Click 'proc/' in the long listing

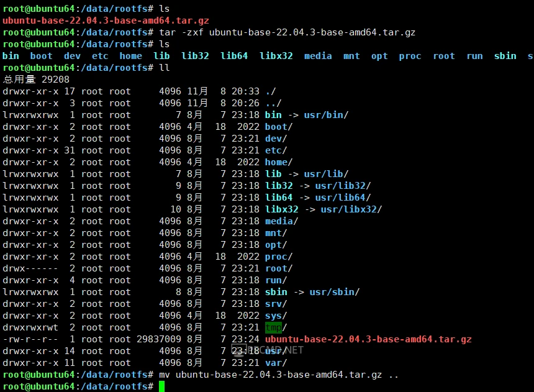[x=279, y=257]
